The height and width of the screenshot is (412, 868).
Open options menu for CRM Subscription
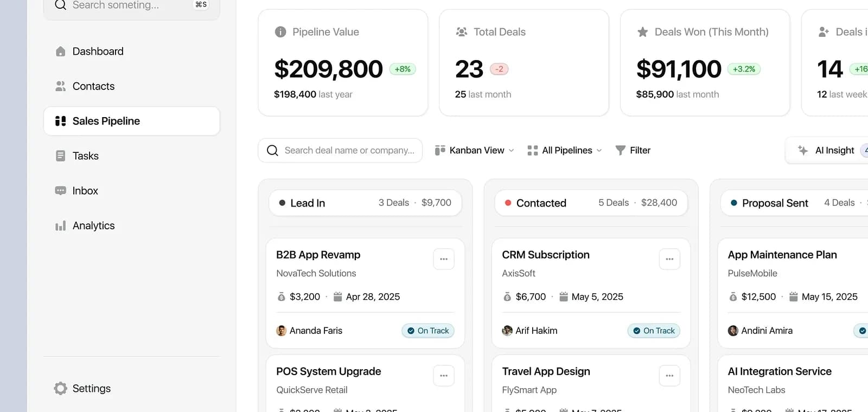pyautogui.click(x=669, y=259)
